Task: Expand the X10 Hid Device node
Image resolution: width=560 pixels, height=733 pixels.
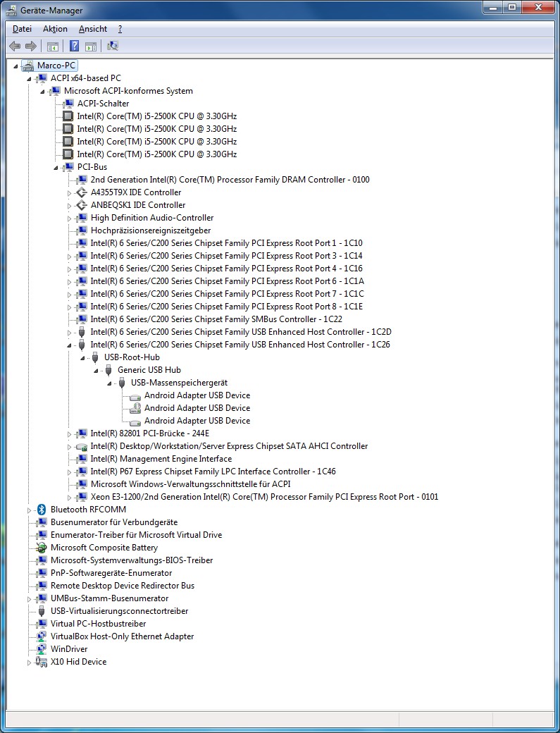Action: [x=29, y=662]
